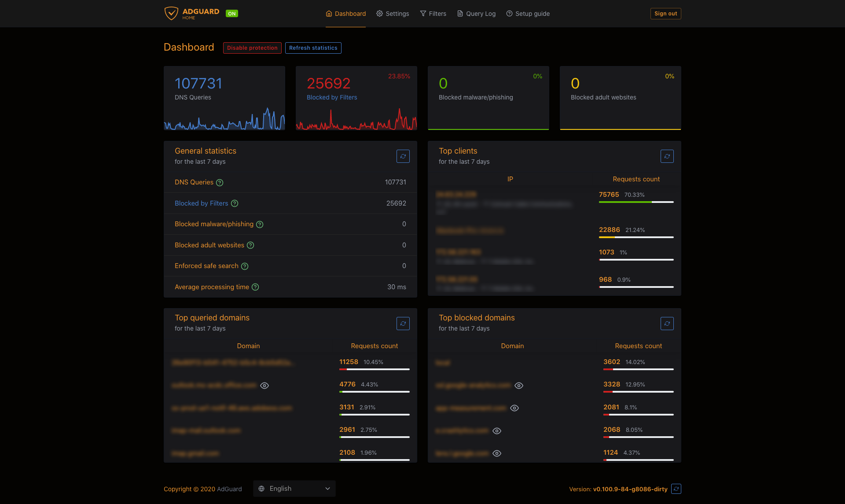Viewport: 845px width, 504px height.
Task: Click help icon beside Enforced safe search
Action: (245, 266)
